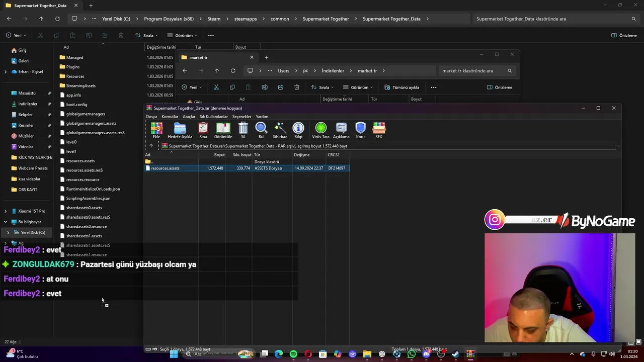Open Discord from the taskbar
Screen dimensions: 644x362
[x=426, y=354]
